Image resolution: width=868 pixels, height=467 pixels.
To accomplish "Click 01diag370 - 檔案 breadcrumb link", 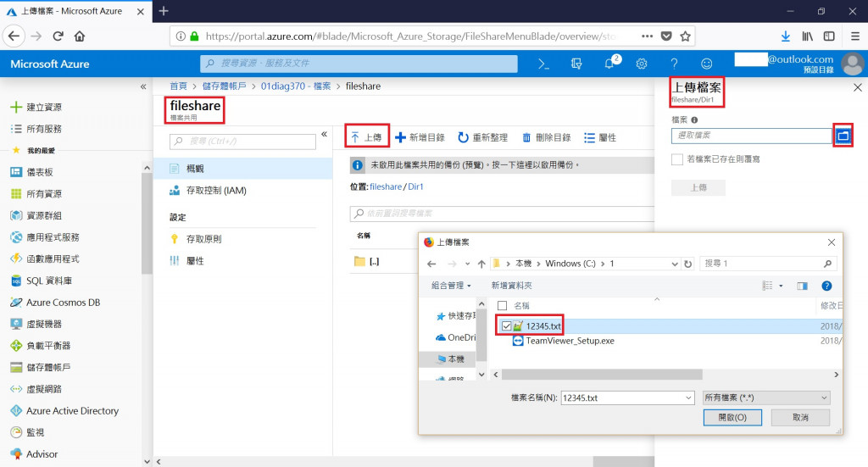I will (296, 86).
